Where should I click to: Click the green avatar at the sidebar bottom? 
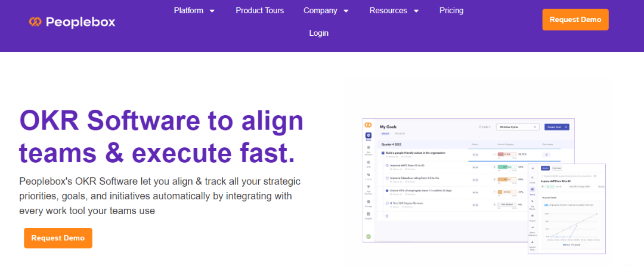pos(369,237)
